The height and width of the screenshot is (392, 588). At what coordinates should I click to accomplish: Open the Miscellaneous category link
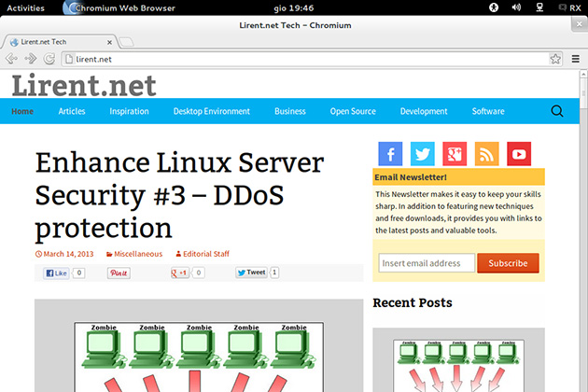coord(134,254)
